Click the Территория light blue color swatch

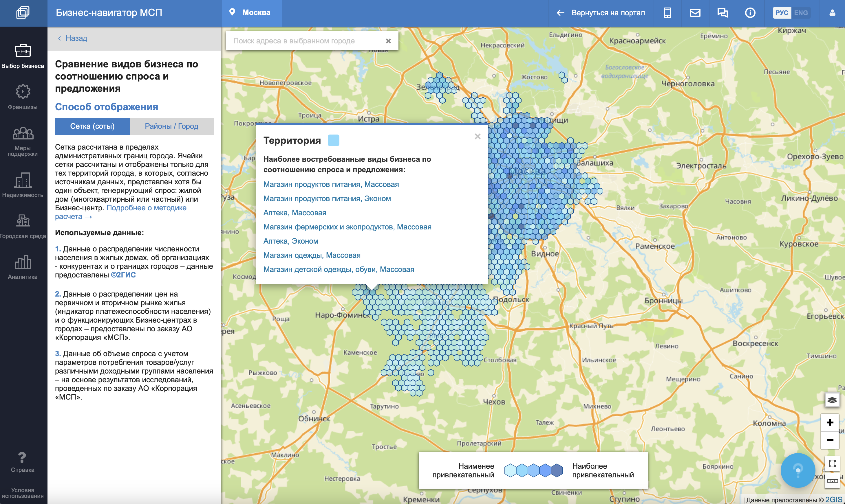click(x=333, y=140)
